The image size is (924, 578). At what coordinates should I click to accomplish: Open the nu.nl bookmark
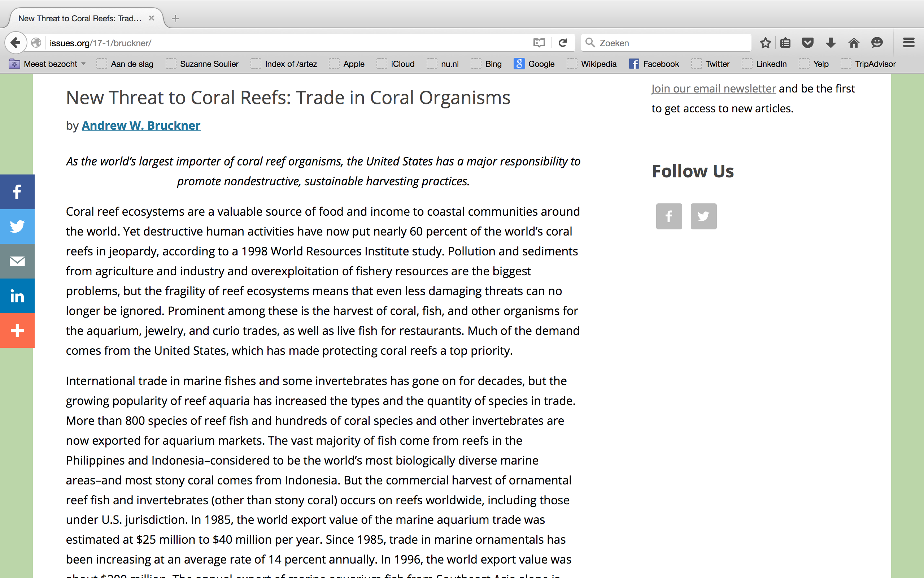tap(443, 64)
